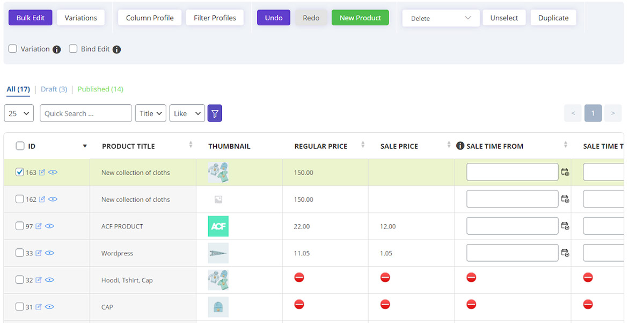
Task: View product 162 with eye icon
Action: coord(53,199)
